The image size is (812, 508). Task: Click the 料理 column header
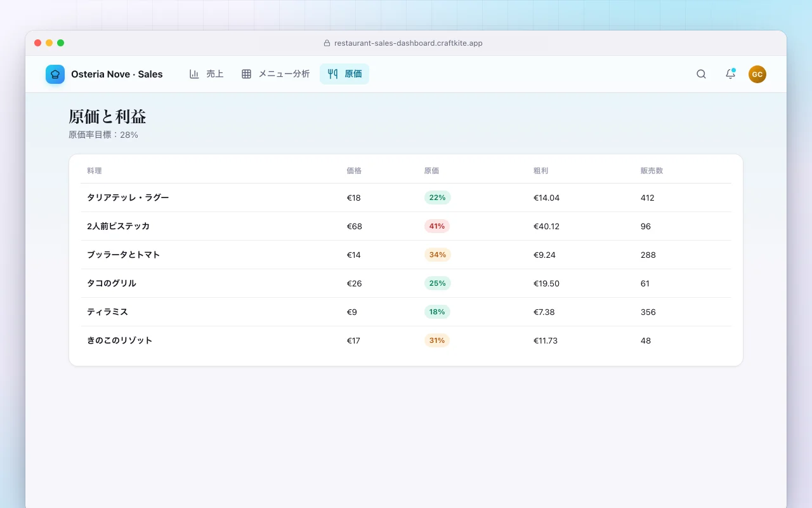95,171
